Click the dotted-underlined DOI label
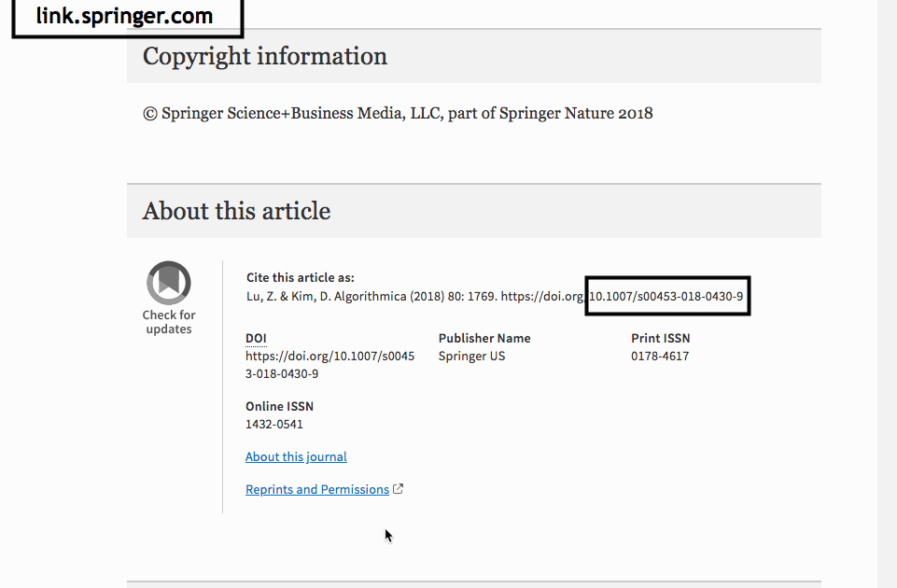The height and width of the screenshot is (588, 897). (256, 338)
